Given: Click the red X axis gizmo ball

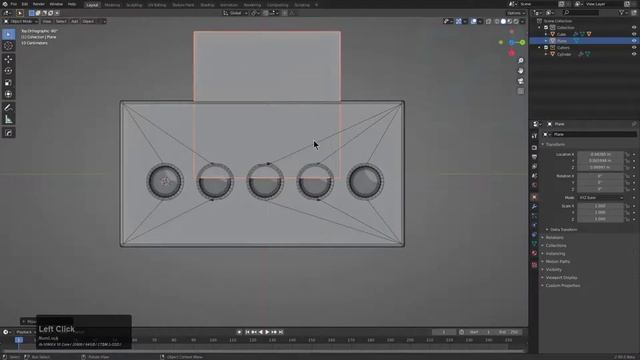Looking at the screenshot, I should coord(511,53).
